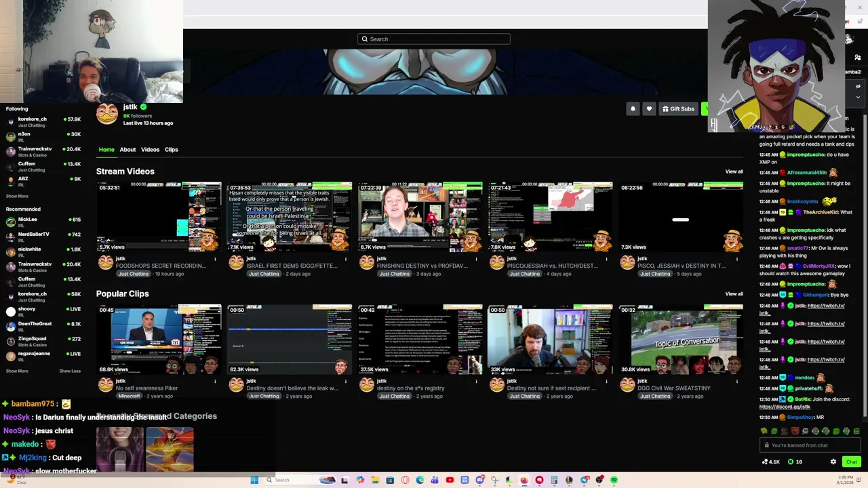Viewport: 868px width, 488px height.
Task: Open ISRAEL FIRST DEMS stream video thumbnail
Action: coord(290,217)
